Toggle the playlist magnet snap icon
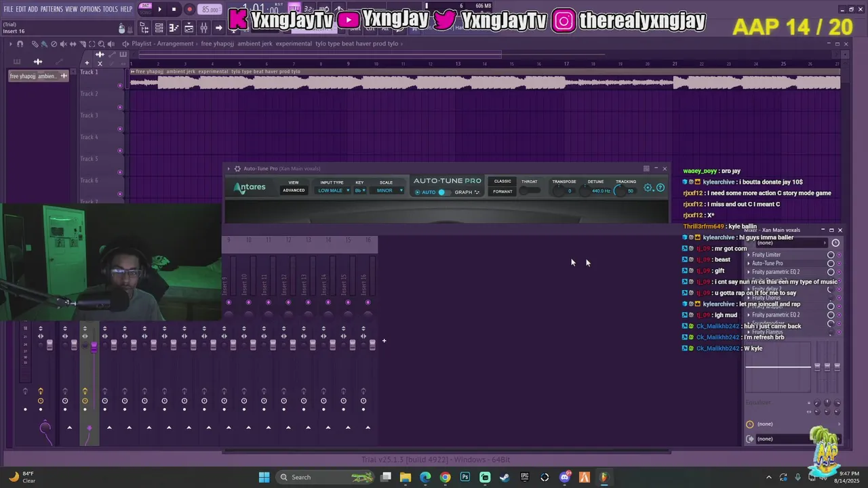 [20, 44]
